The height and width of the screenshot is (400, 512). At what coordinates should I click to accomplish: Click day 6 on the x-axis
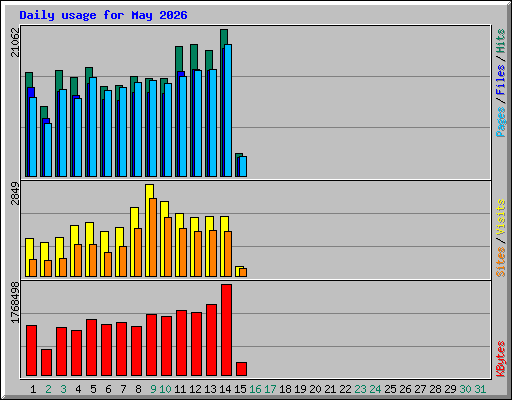point(108,389)
